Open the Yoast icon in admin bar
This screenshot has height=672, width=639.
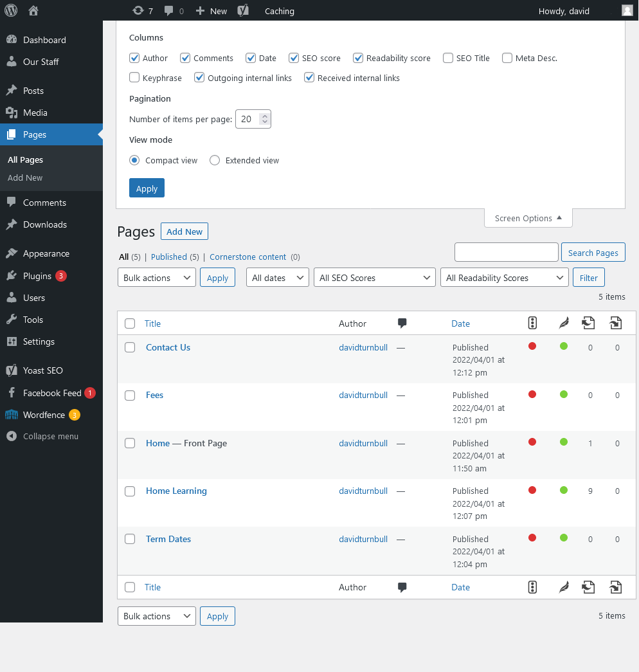coord(243,11)
